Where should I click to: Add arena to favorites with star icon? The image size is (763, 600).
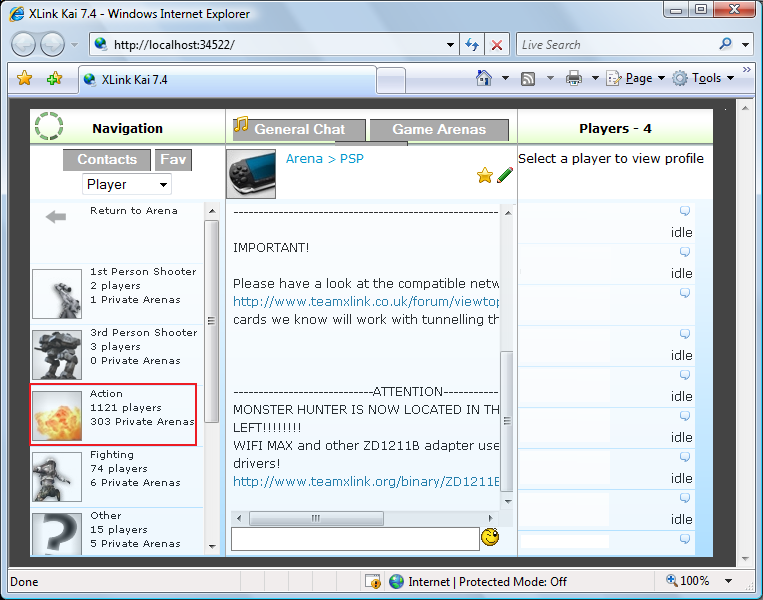(x=485, y=175)
